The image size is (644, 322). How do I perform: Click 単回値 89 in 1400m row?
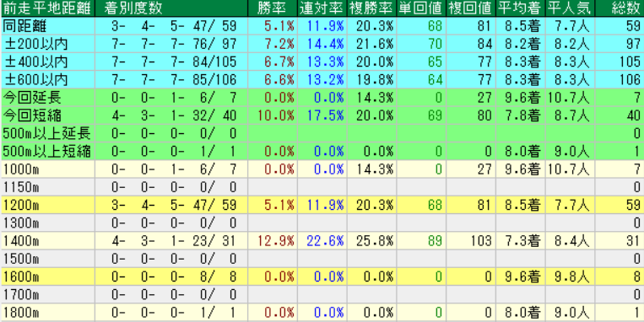point(435,241)
